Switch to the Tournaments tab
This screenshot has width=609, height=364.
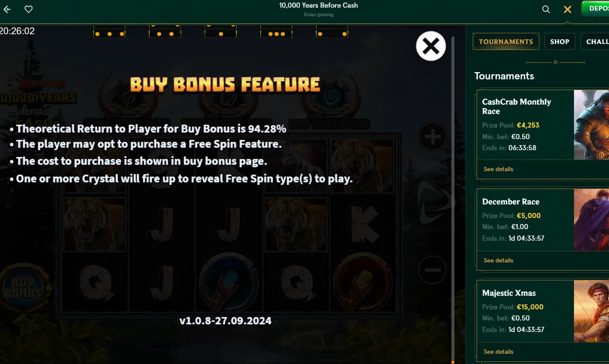[x=506, y=42]
